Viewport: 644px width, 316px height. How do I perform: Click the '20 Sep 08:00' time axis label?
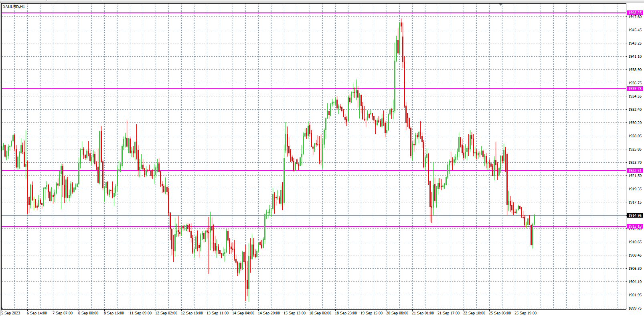pos(397,313)
